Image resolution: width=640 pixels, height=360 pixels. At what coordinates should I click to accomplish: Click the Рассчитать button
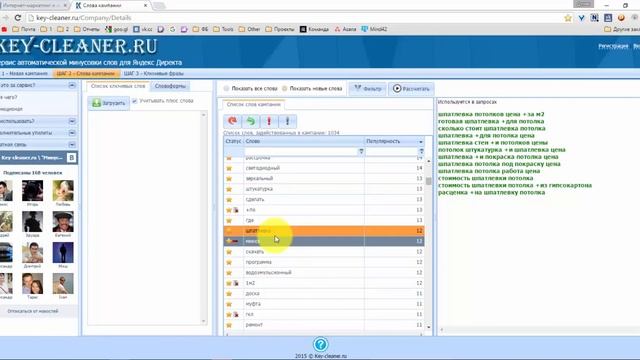(411, 89)
